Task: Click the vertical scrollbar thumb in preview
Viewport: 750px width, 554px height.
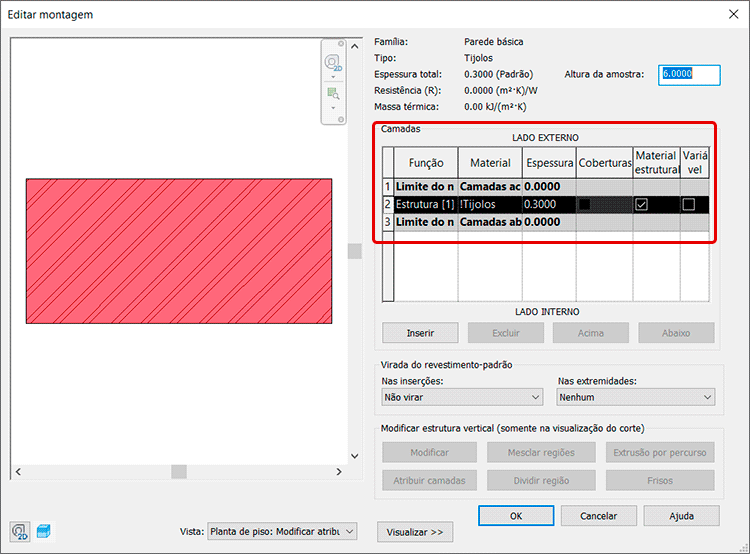Action: coord(354,251)
